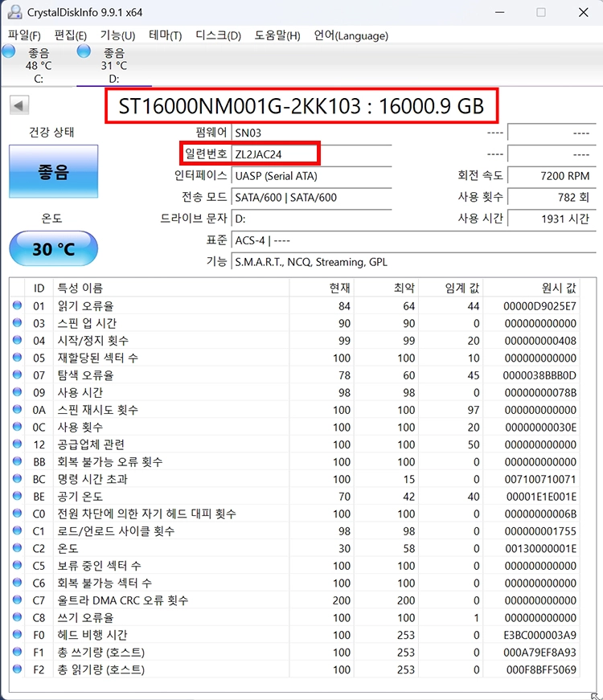Click status orb of row C8 쓰기 오류율

(17, 617)
